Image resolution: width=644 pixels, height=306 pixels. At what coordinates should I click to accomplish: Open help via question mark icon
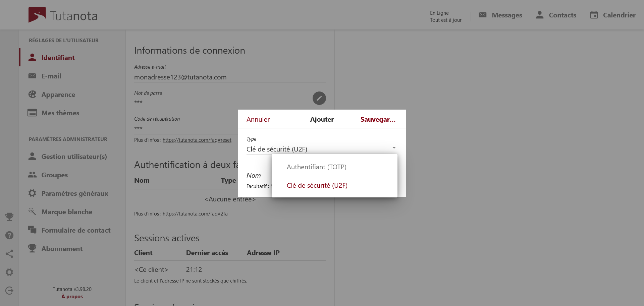(9, 235)
